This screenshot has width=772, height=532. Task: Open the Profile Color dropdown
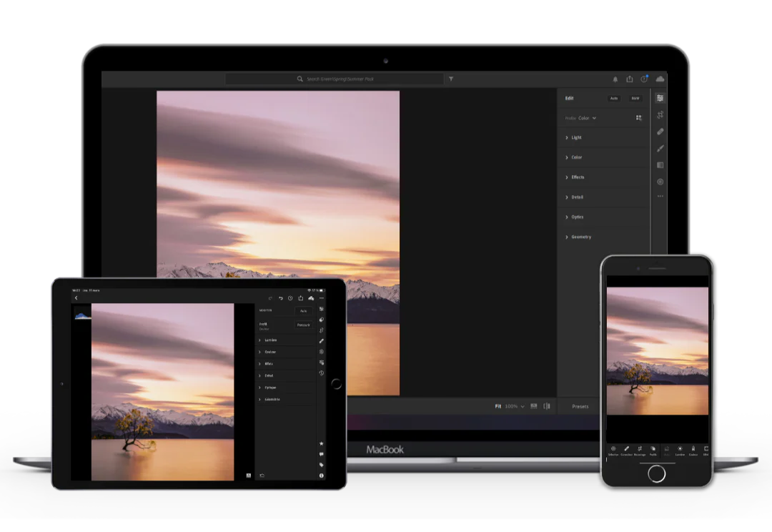[x=586, y=118]
